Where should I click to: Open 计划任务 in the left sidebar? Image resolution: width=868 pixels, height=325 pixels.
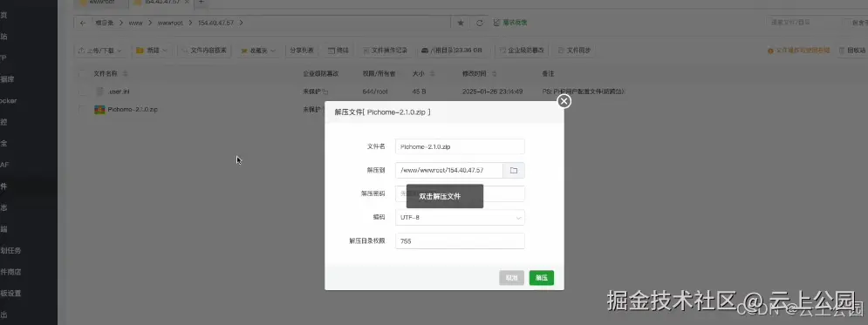click(x=10, y=250)
